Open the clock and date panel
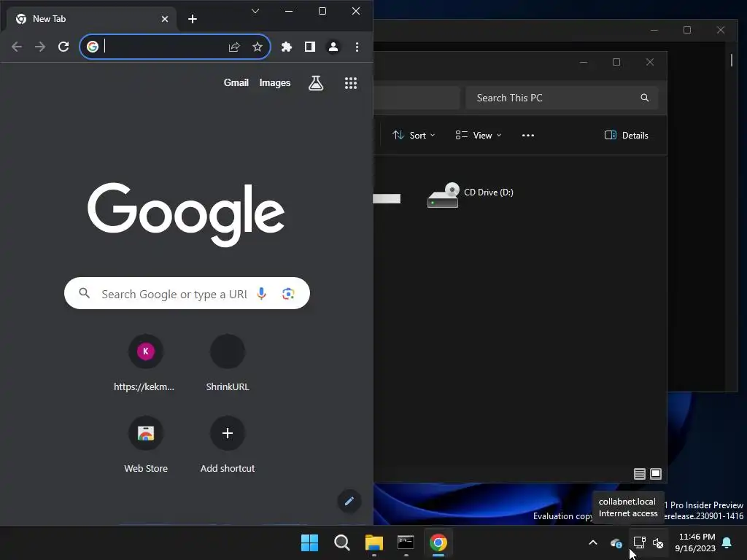 click(695, 542)
